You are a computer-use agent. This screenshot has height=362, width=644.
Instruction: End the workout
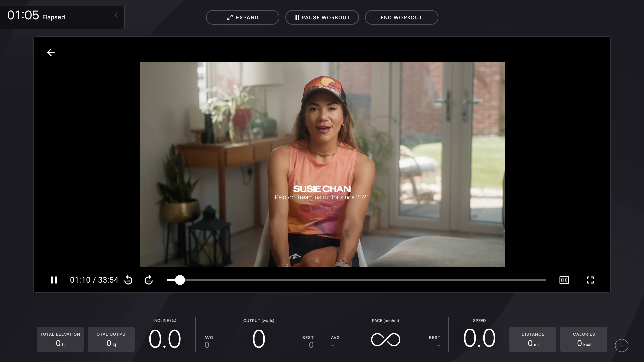coord(401,17)
